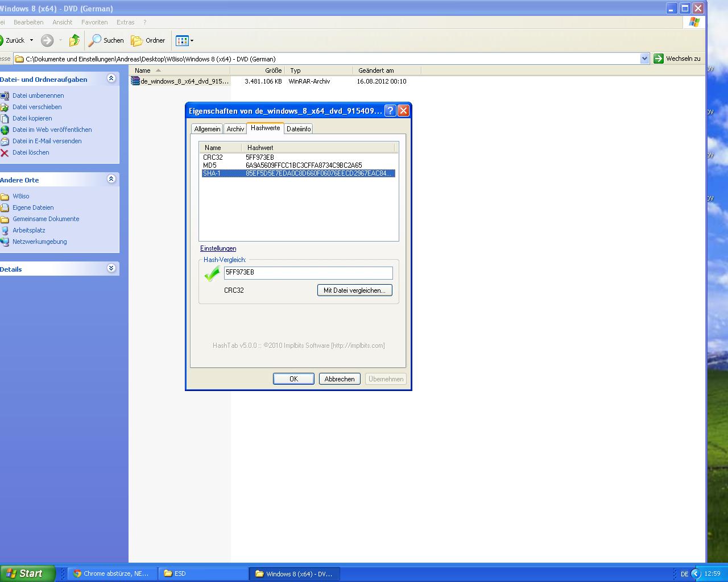Click the DE language indicator

pyautogui.click(x=684, y=574)
